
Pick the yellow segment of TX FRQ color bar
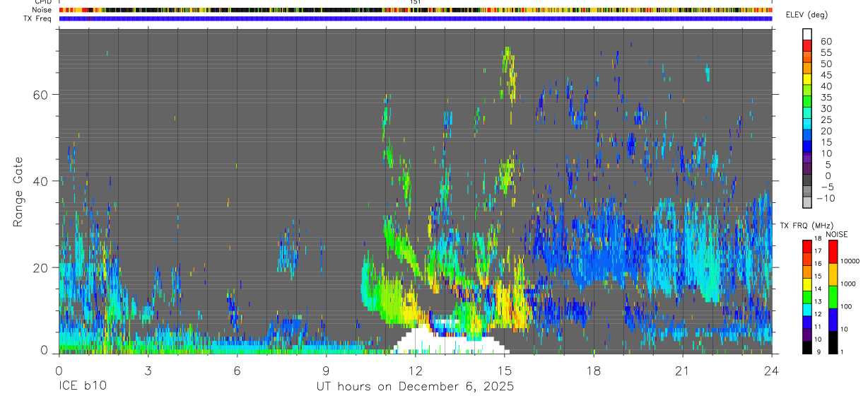[807, 285]
